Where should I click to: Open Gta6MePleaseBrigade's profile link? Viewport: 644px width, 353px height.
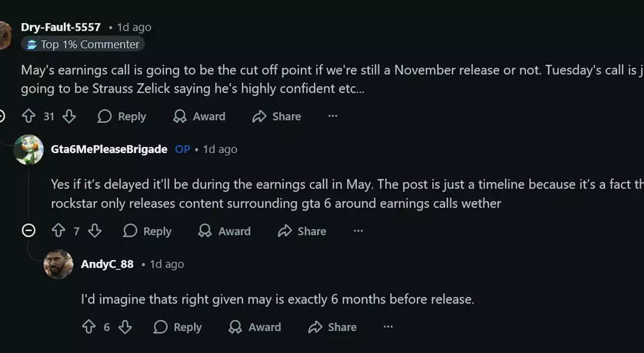click(109, 149)
